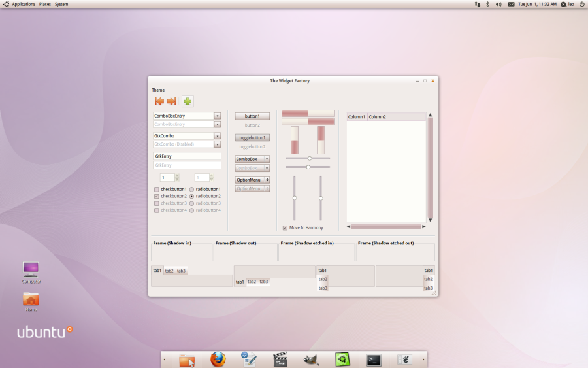The image size is (588, 368).
Task: Click the ComboBoxEntry text field
Action: (184, 116)
